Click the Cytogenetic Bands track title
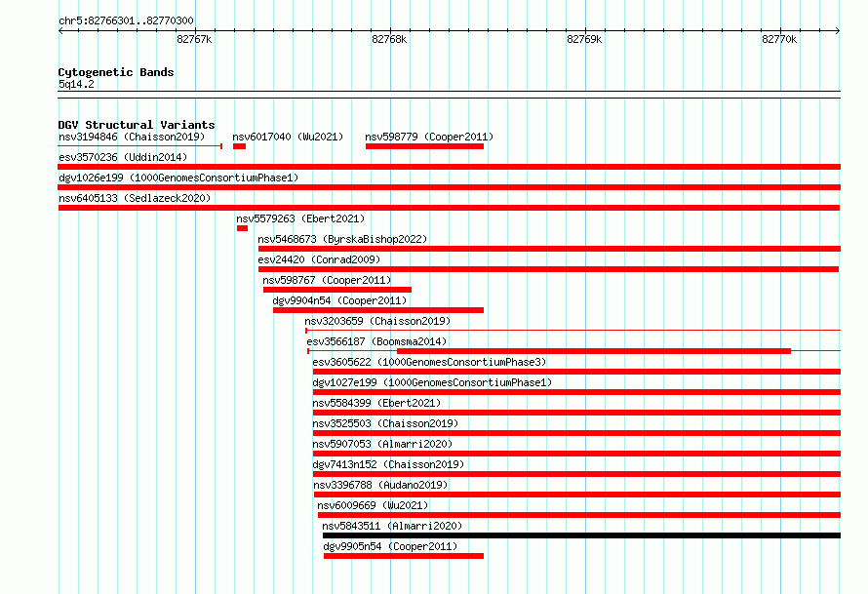This screenshot has height=594, width=868. click(x=116, y=72)
